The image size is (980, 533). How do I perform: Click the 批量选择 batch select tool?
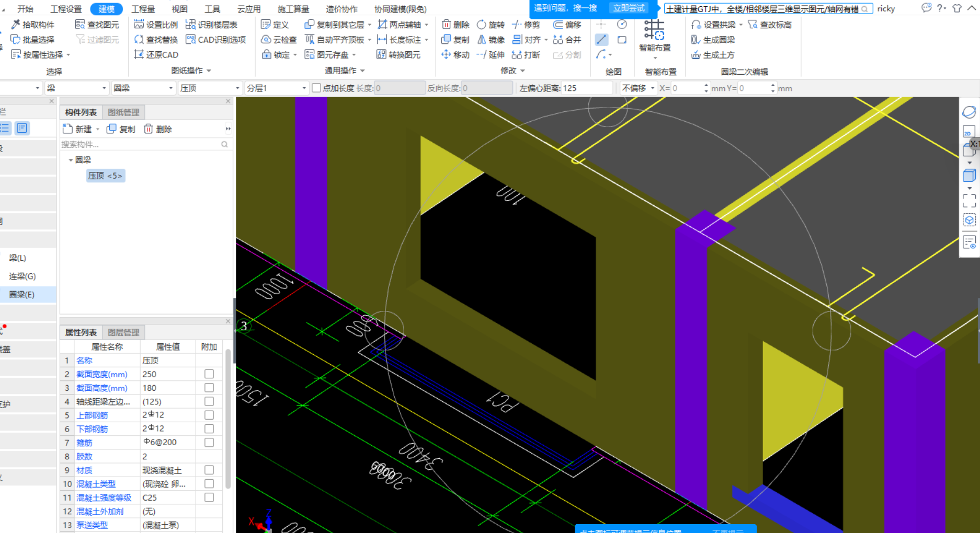(33, 40)
